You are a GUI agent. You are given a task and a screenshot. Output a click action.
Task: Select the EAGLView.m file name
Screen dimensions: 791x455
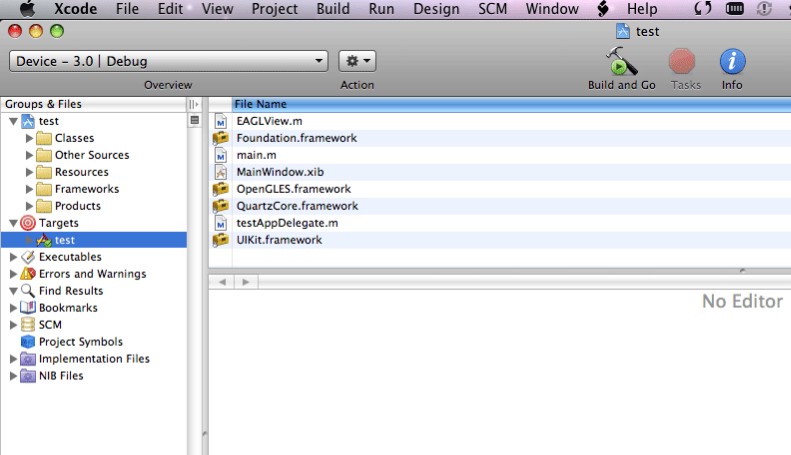pyautogui.click(x=269, y=121)
